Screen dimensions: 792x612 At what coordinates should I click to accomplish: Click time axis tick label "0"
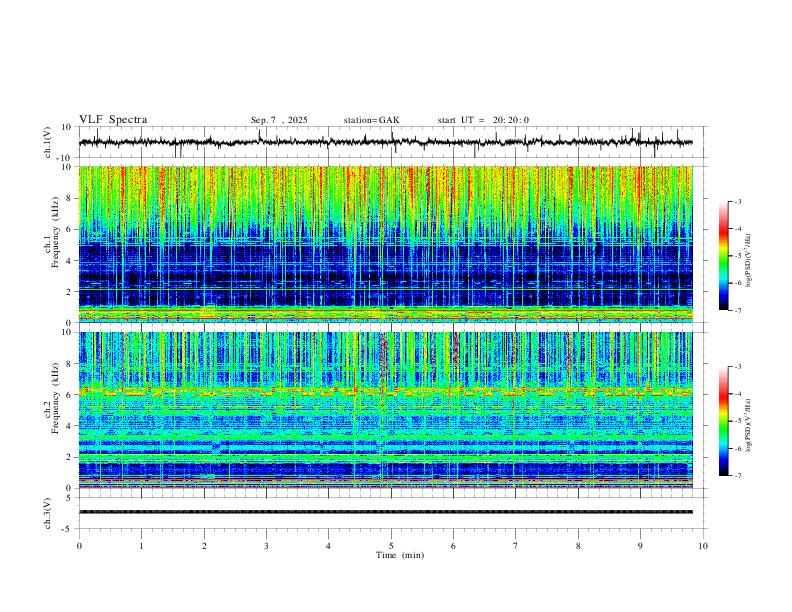(79, 546)
